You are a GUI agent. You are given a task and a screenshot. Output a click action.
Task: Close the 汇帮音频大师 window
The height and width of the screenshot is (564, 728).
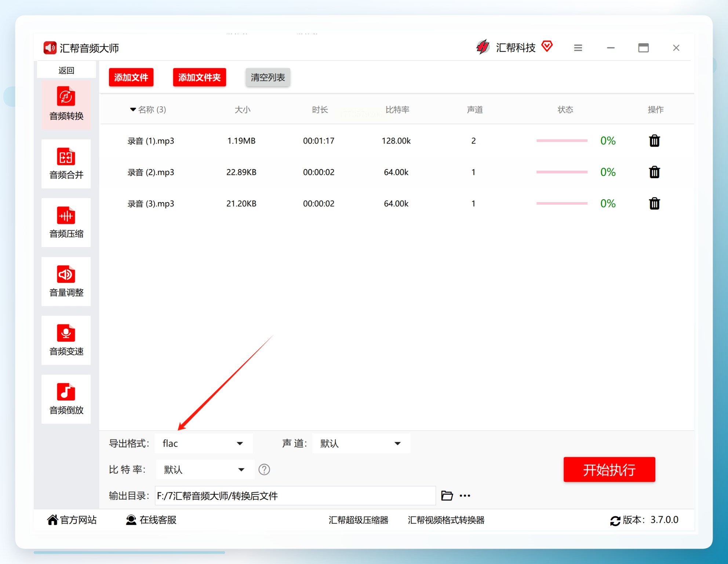point(676,48)
